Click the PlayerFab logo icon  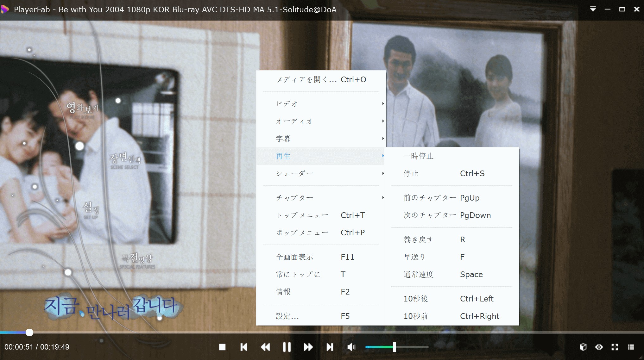click(x=5, y=9)
